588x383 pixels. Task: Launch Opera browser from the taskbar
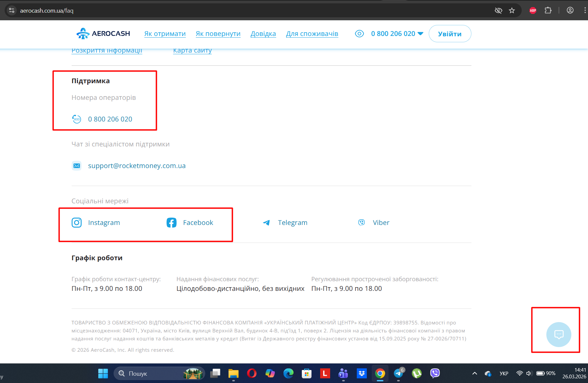click(252, 373)
